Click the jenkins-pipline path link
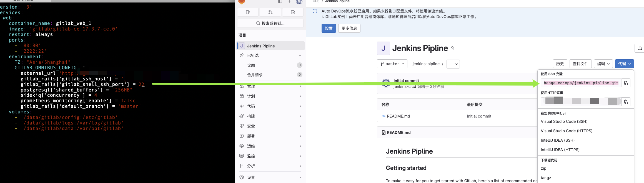This screenshot has width=644, height=183. click(426, 64)
